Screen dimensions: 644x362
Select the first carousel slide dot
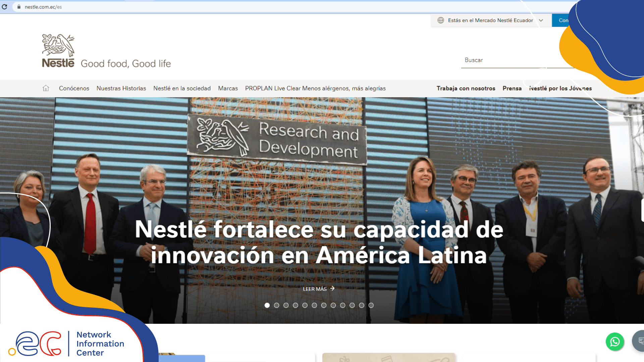(267, 305)
